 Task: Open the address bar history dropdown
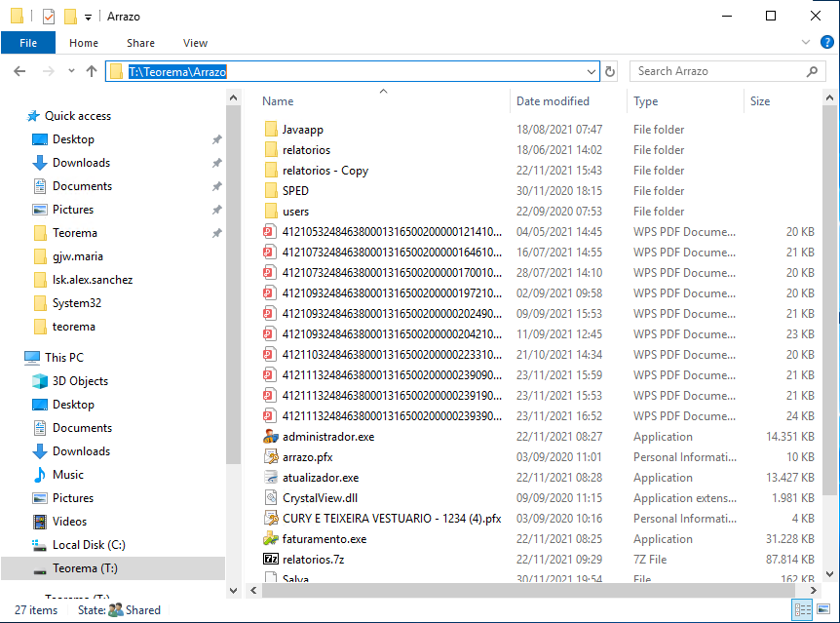(591, 72)
